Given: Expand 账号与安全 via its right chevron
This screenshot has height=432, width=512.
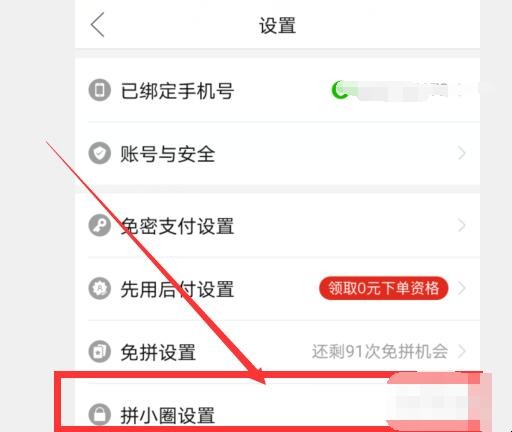Looking at the screenshot, I should pos(462,153).
